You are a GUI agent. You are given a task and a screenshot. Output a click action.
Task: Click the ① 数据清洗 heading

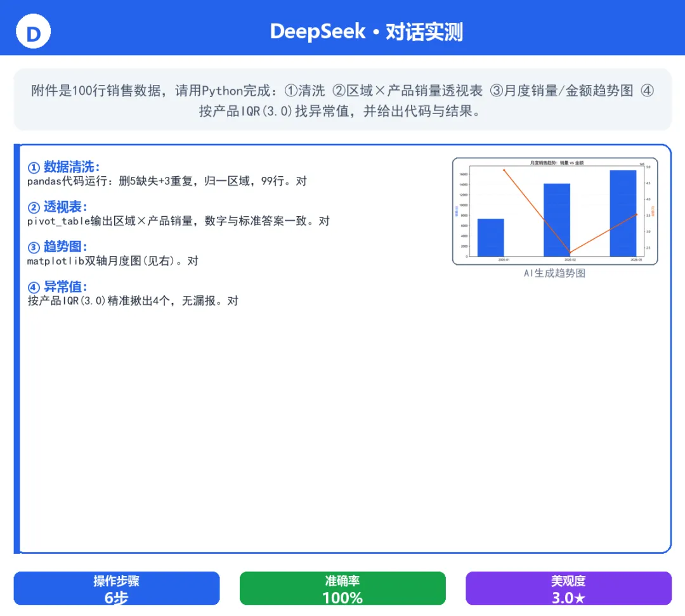coord(64,167)
